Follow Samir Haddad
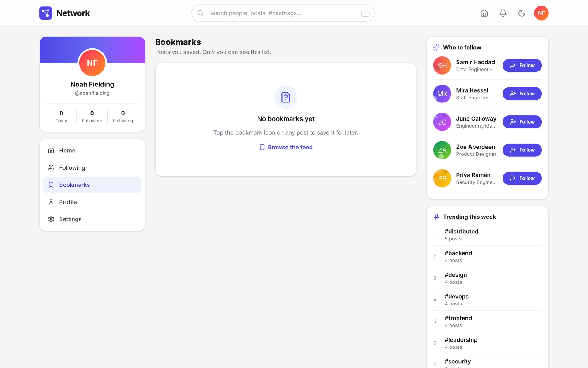Image resolution: width=588 pixels, height=368 pixels. (522, 65)
